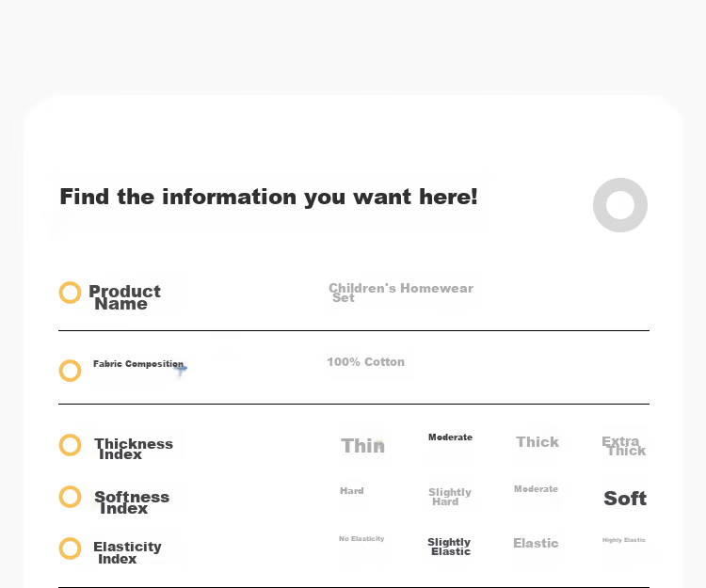Image resolution: width=706 pixels, height=588 pixels.
Task: Click the orange circle beside Elasticity Index
Action: tap(71, 548)
